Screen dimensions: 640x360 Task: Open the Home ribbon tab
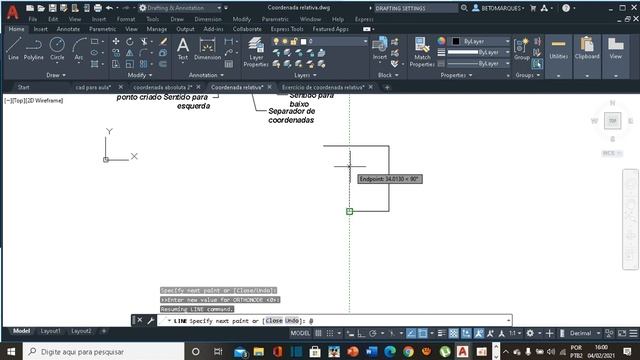tap(16, 29)
